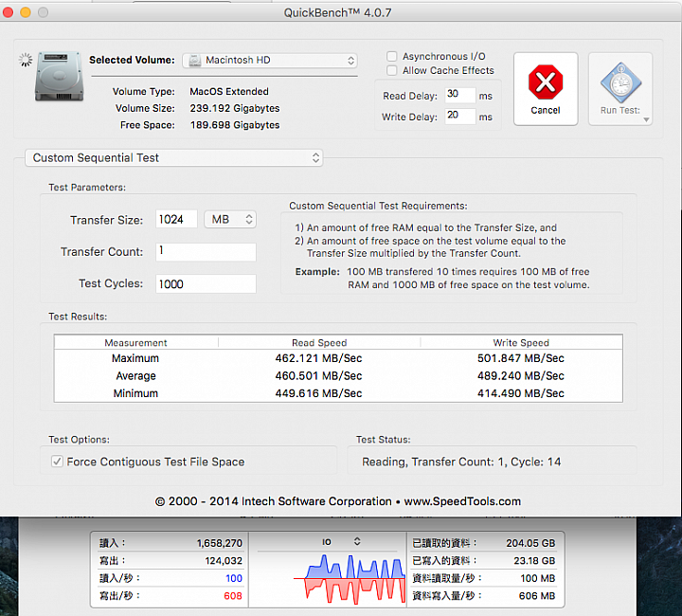Select the Average results row
682x616 pixels.
(338, 376)
